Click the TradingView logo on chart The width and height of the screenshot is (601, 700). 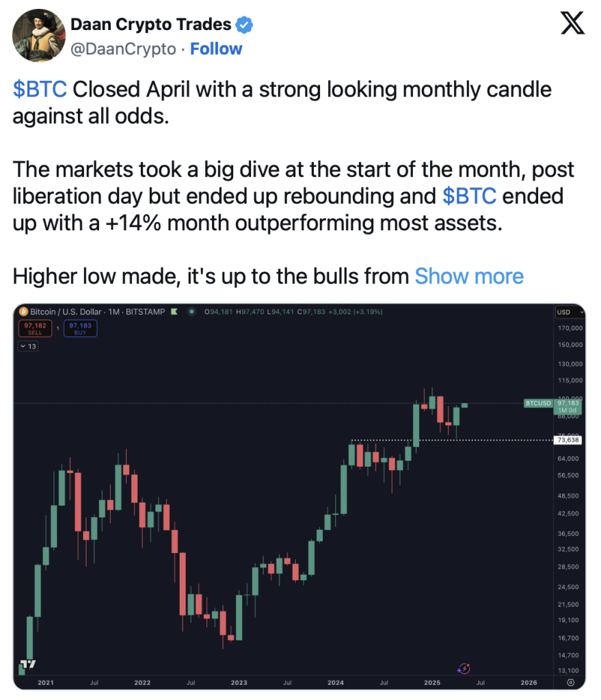pos(27,664)
